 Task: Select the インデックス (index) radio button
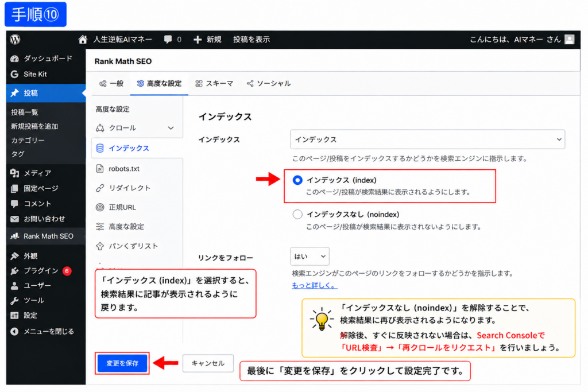point(297,180)
